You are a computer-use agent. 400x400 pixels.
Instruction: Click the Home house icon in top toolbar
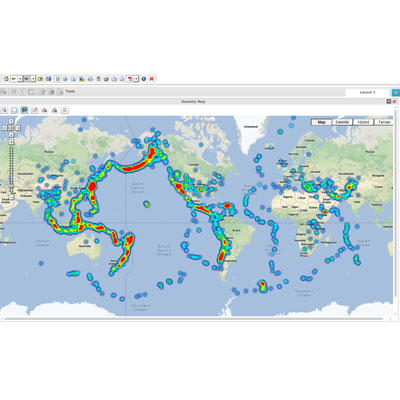[6, 79]
